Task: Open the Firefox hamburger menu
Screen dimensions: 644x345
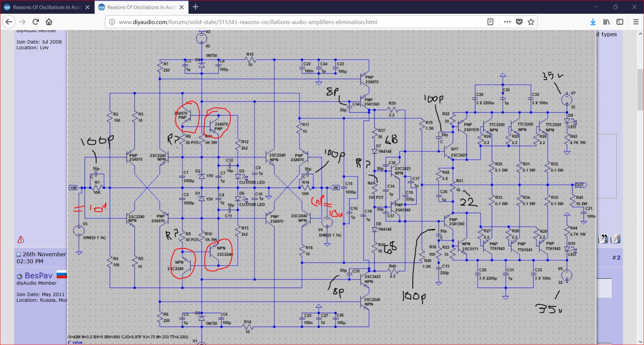Action: click(x=636, y=22)
